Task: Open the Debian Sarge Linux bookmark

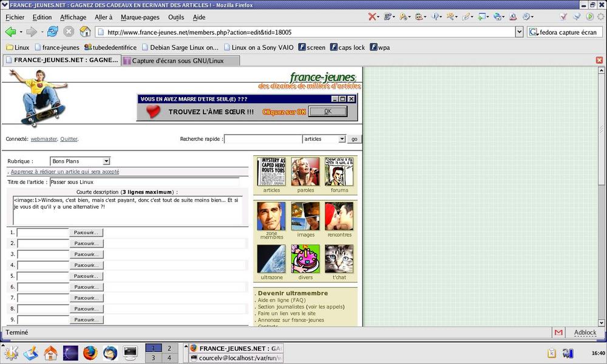Action: coord(180,47)
